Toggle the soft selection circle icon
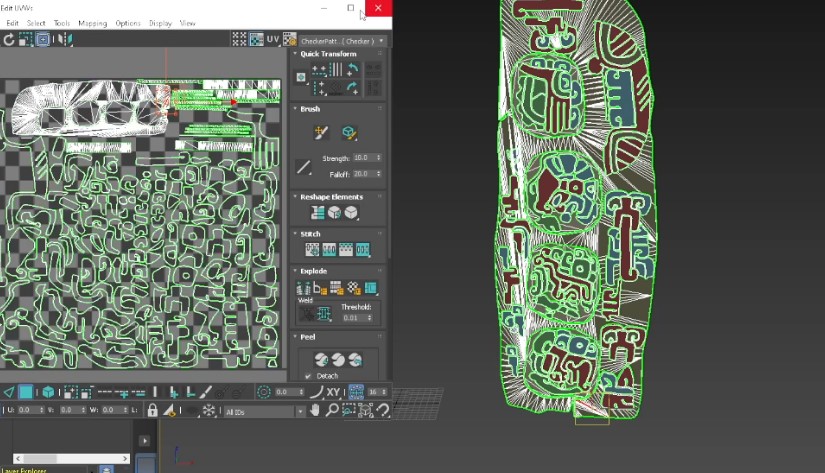 [x=264, y=392]
